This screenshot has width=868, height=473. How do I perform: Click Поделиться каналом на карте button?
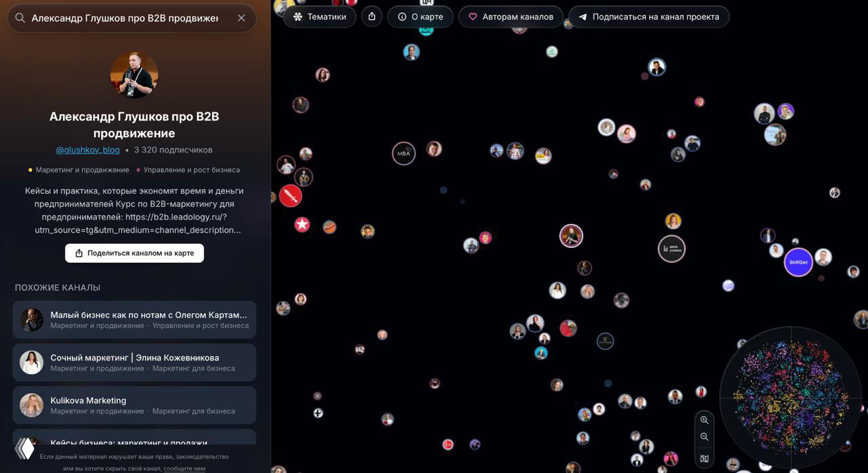point(134,253)
